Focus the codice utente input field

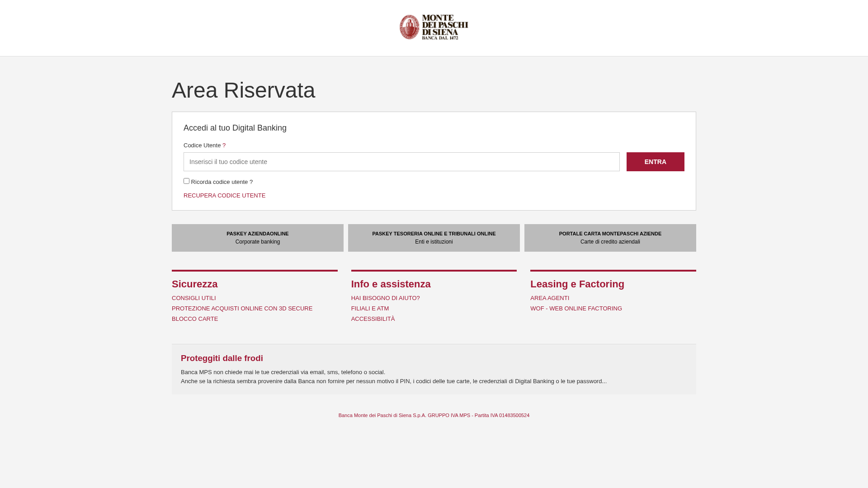pos(401,162)
